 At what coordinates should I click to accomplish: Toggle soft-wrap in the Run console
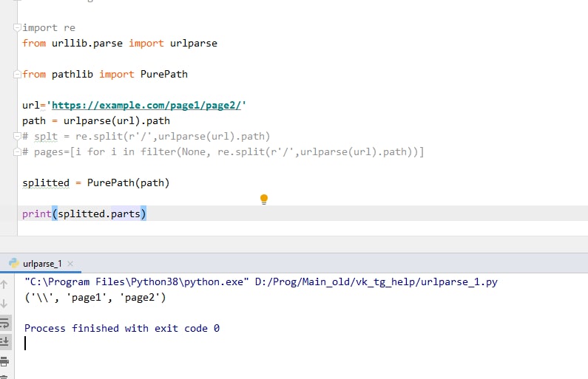(4, 322)
